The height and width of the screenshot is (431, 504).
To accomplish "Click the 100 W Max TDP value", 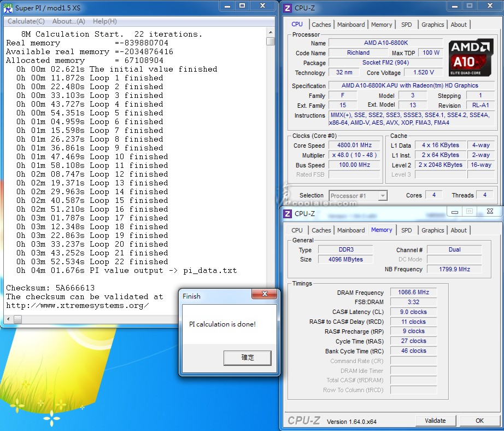I will [x=431, y=53].
